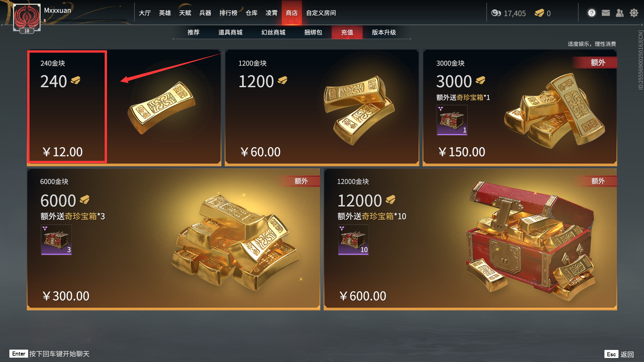Click the Enter chat prompt
This screenshot has width=644, height=362.
point(50,354)
